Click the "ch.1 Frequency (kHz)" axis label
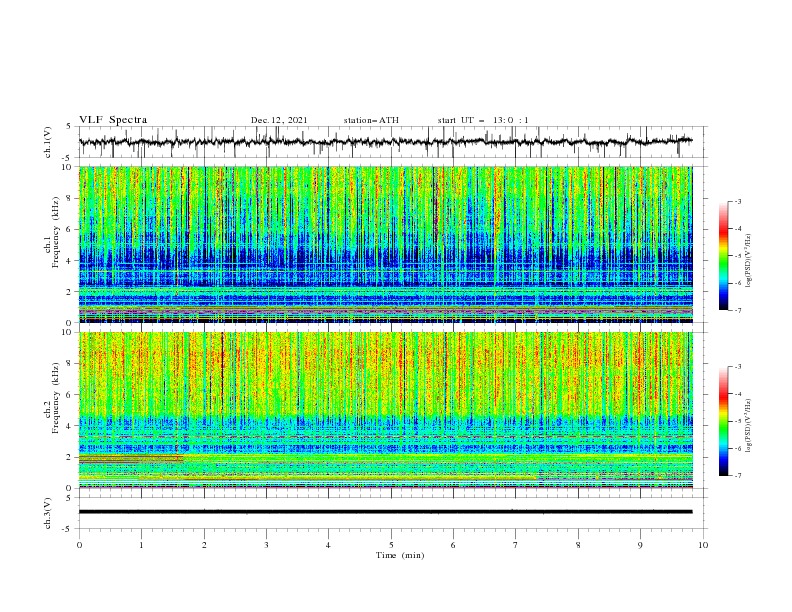 pos(52,233)
